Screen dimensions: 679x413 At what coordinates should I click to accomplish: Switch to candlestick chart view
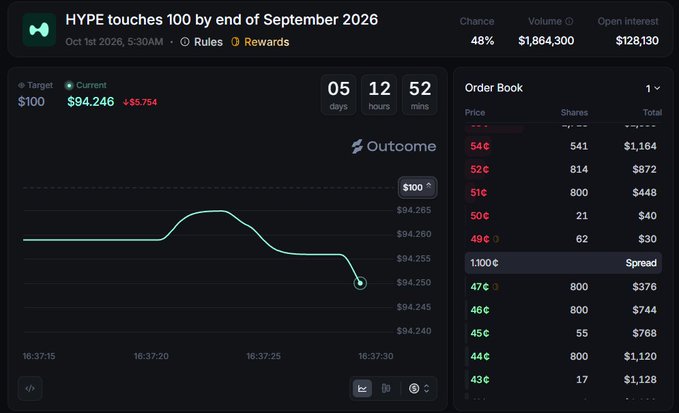385,388
